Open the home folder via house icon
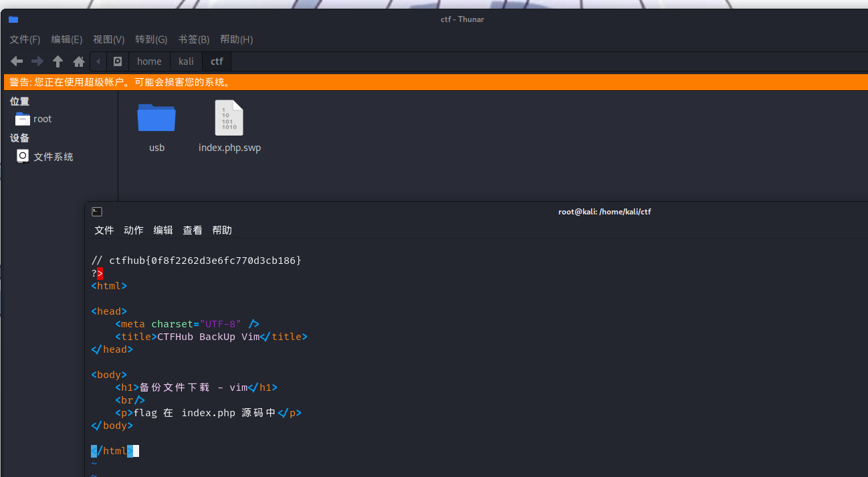Image resolution: width=868 pixels, height=477 pixels. (x=79, y=61)
